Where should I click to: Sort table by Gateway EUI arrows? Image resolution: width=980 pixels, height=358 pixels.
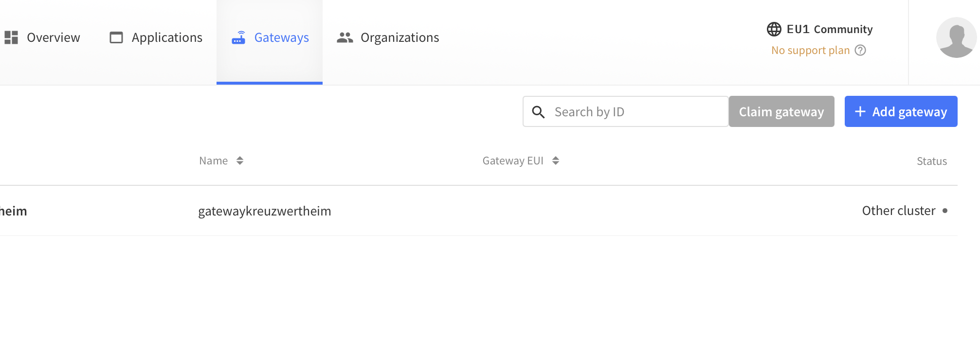tap(556, 161)
